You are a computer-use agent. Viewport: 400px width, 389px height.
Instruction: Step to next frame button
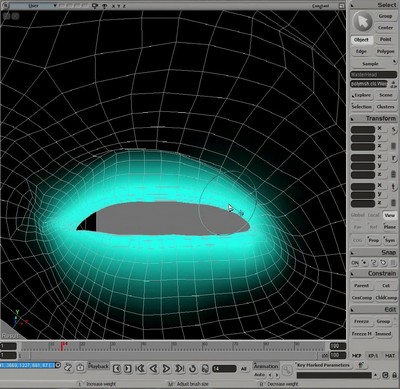128,368
